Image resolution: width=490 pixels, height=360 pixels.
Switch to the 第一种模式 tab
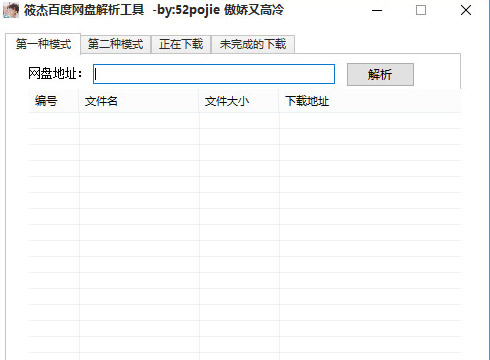pos(43,44)
